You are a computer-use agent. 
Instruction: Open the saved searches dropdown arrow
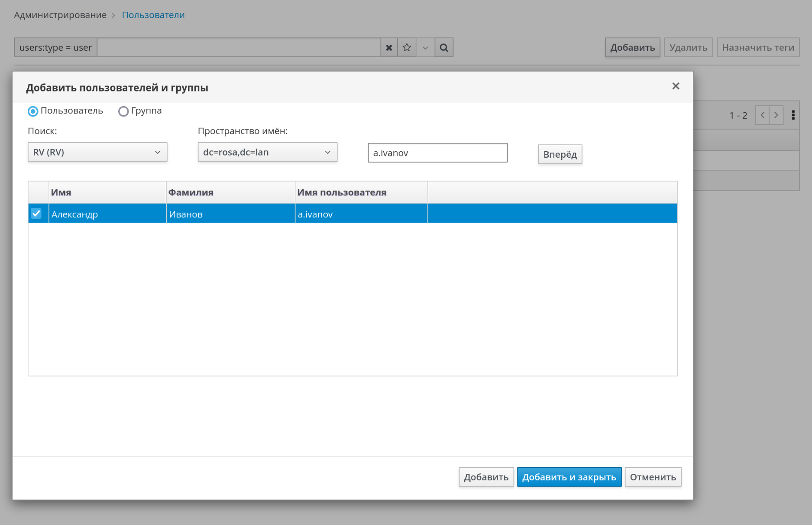point(425,48)
